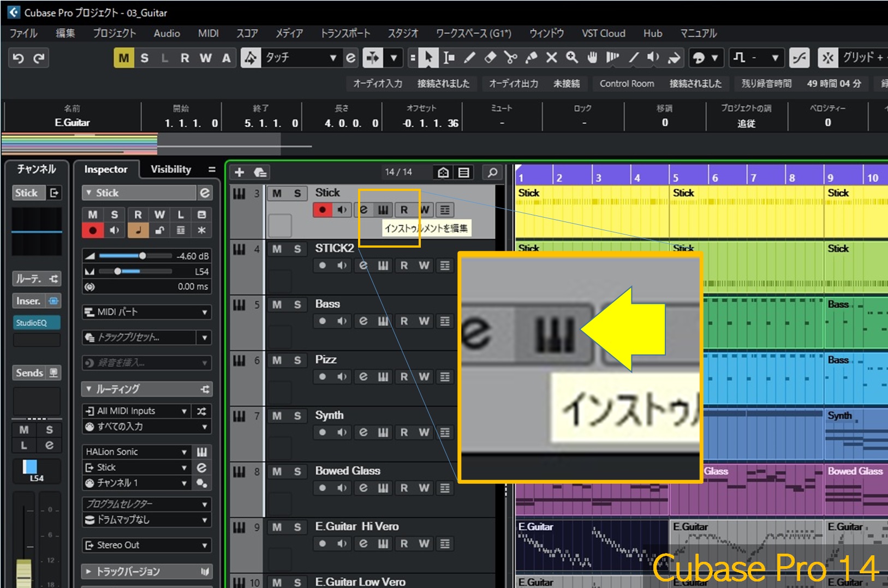Toggle Record Enable on Stick track
This screenshot has height=588, width=888.
(323, 210)
